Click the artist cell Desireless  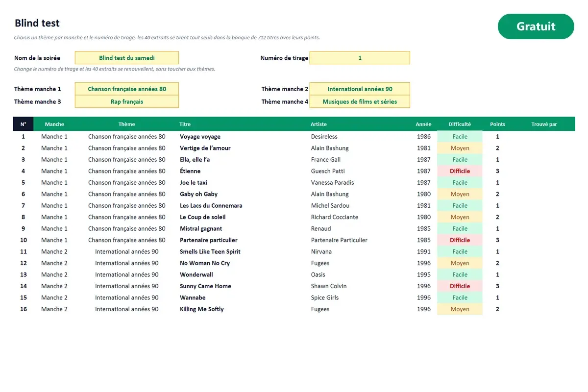point(324,137)
